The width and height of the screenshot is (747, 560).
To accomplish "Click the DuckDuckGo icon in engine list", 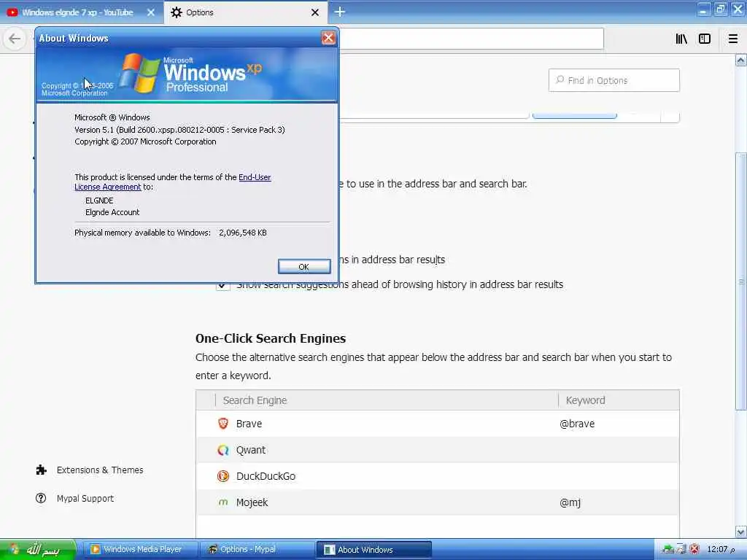I will click(223, 475).
